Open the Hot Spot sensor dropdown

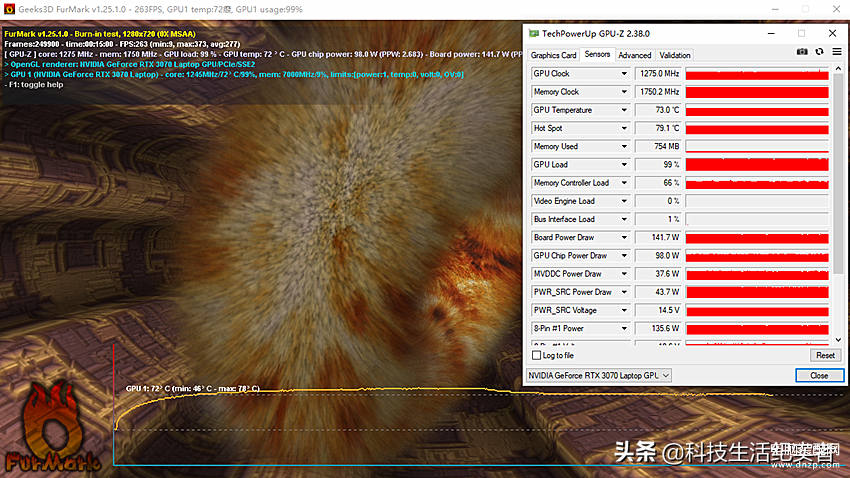pos(624,128)
